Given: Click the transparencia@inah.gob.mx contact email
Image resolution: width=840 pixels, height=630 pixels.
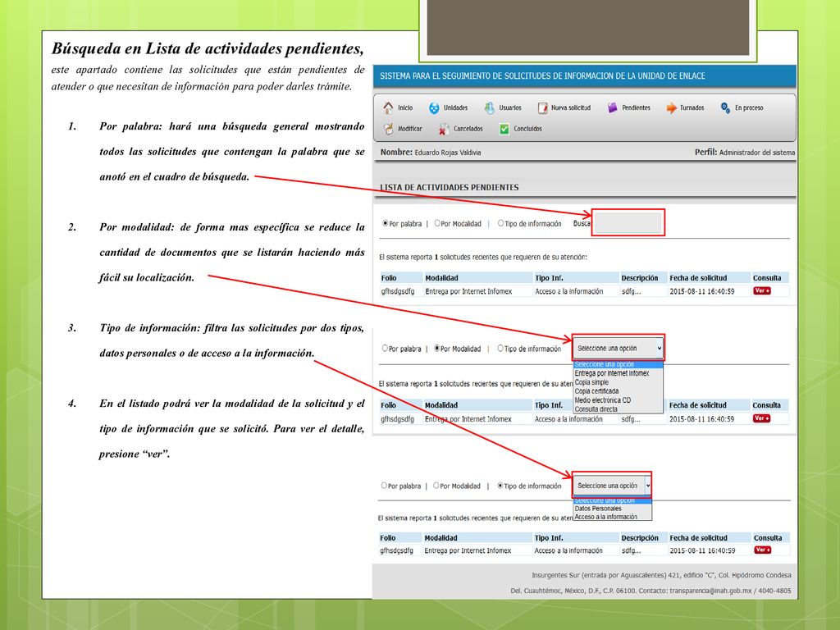Looking at the screenshot, I should [710, 591].
